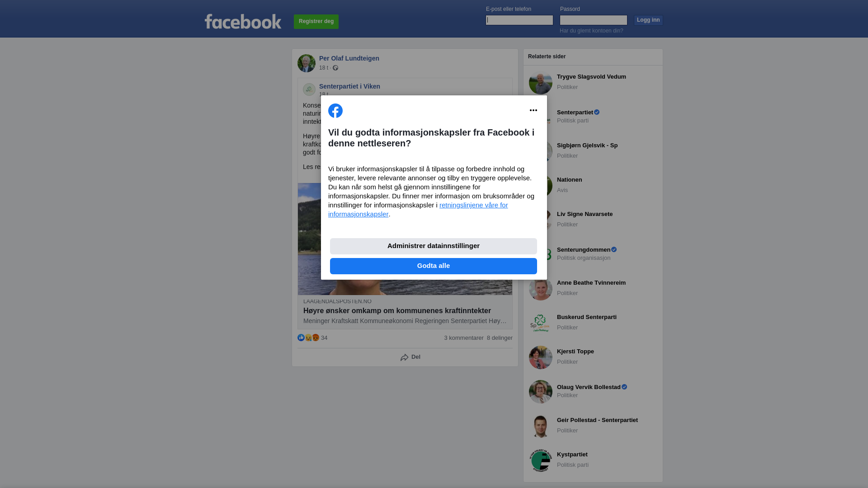Open the informasjonskapsler policy link

pyautogui.click(x=418, y=210)
